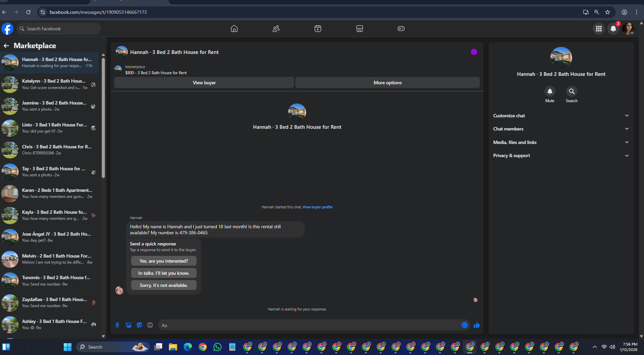This screenshot has height=355, width=644.
Task: Open Listo 3 Bed 1 Bath conversation
Action: 50,128
